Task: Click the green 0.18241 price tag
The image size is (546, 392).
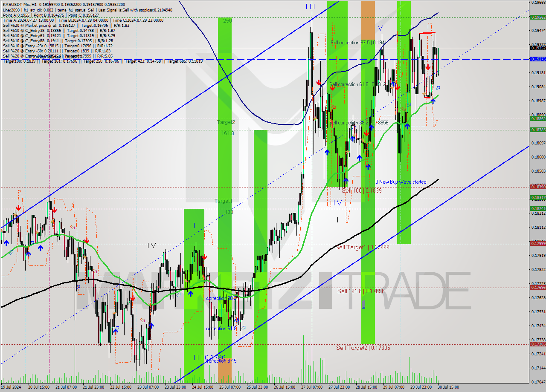Action: pos(537,208)
